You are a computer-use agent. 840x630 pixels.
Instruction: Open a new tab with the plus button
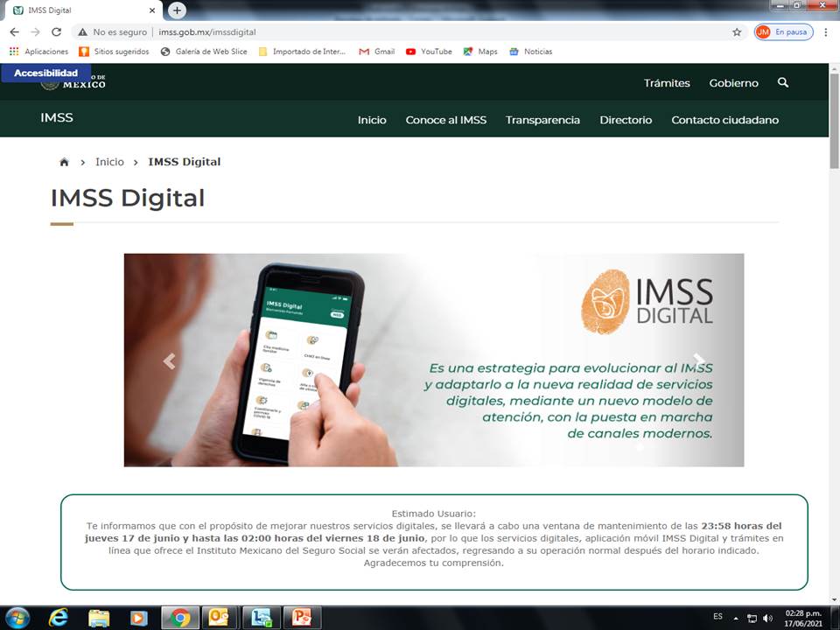(177, 10)
